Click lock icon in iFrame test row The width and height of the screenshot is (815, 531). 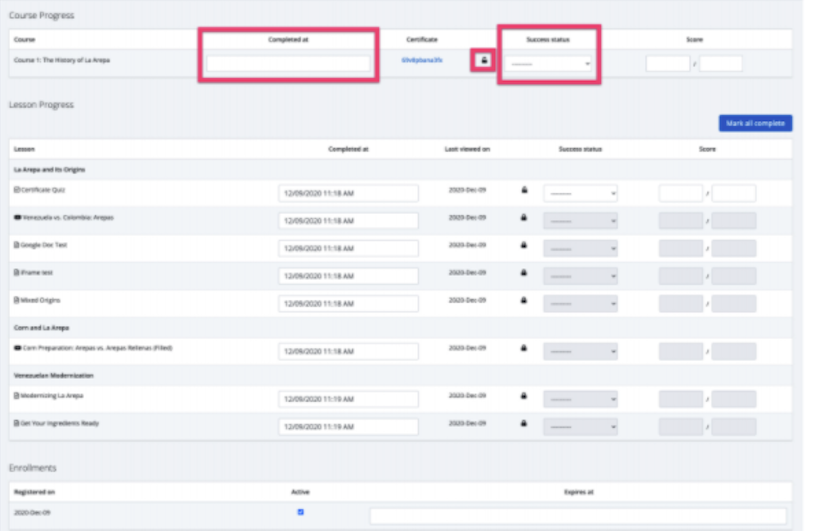[x=523, y=272]
